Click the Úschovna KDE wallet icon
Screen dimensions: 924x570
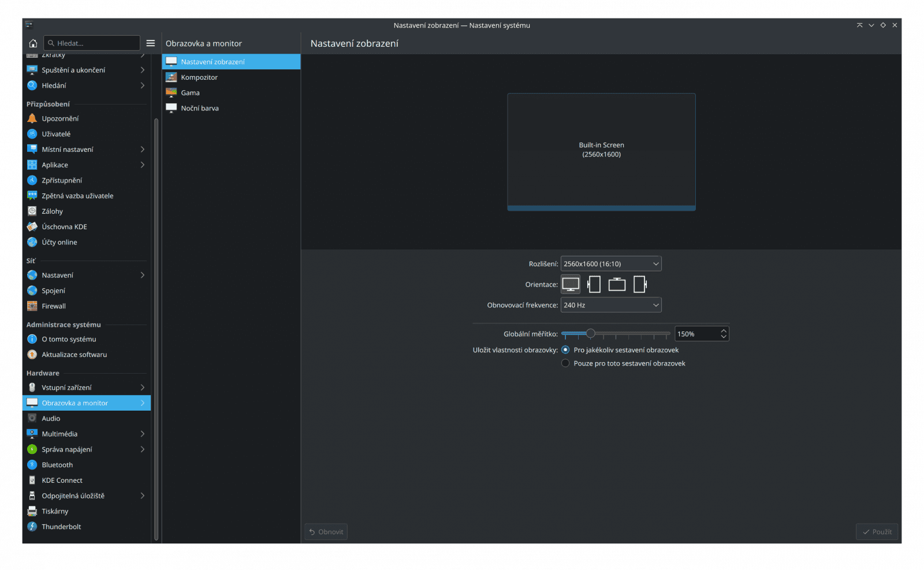(32, 227)
